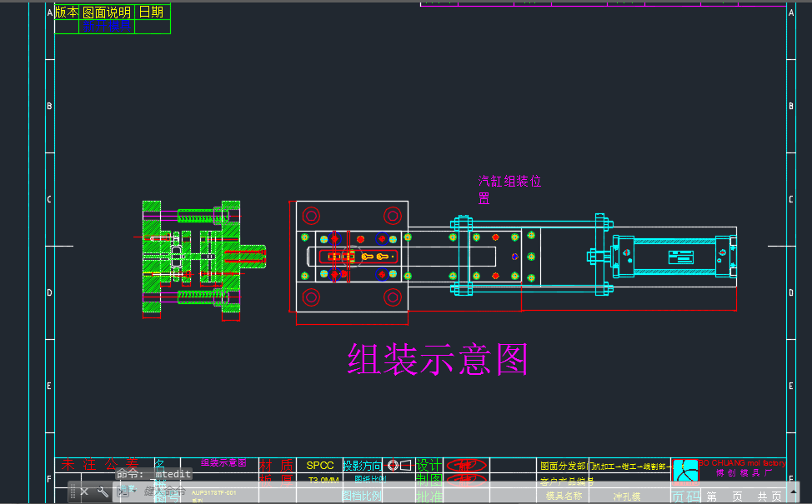The image size is (812, 504).
Task: Click the X icon on the floating toolbar
Action: (x=83, y=491)
